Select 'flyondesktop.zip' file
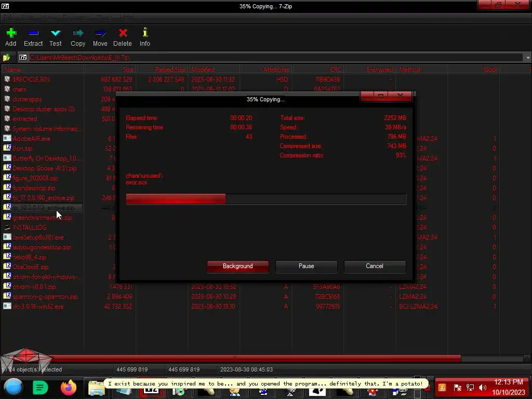Image resolution: width=532 pixels, height=399 pixels. [34, 188]
